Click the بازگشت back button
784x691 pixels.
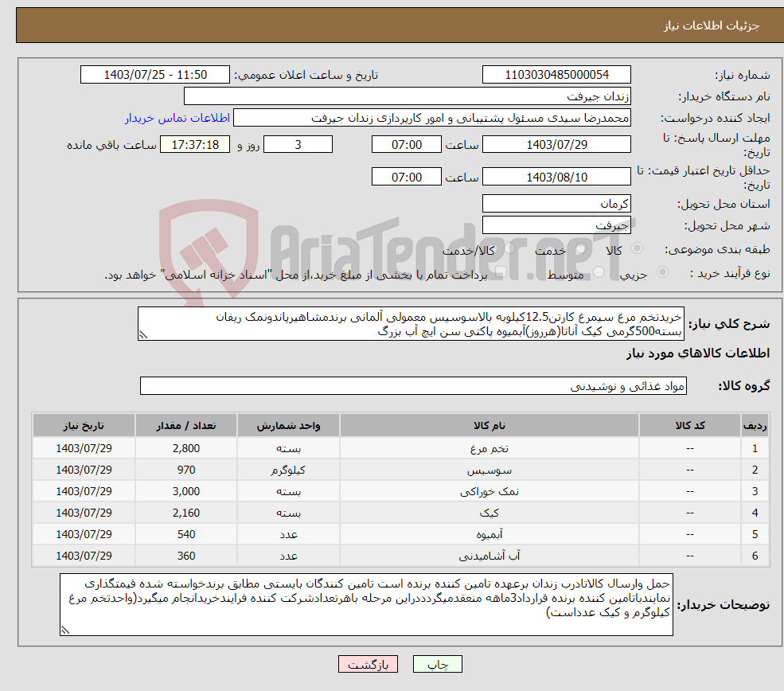368,664
